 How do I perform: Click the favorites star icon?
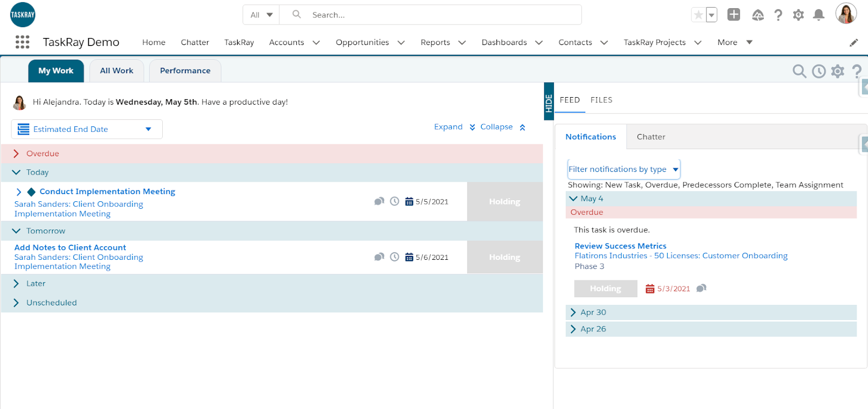point(698,15)
